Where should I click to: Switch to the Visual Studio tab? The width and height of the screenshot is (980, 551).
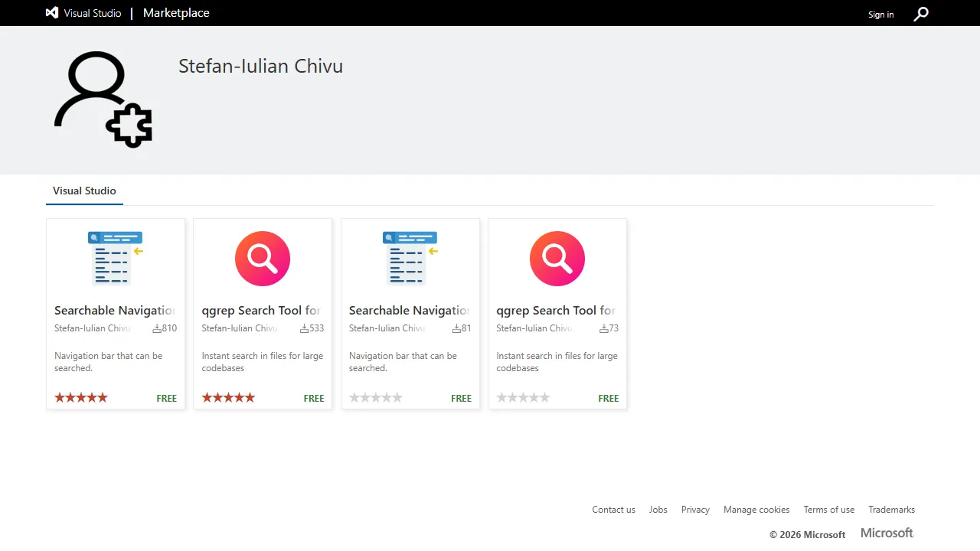pyautogui.click(x=84, y=191)
